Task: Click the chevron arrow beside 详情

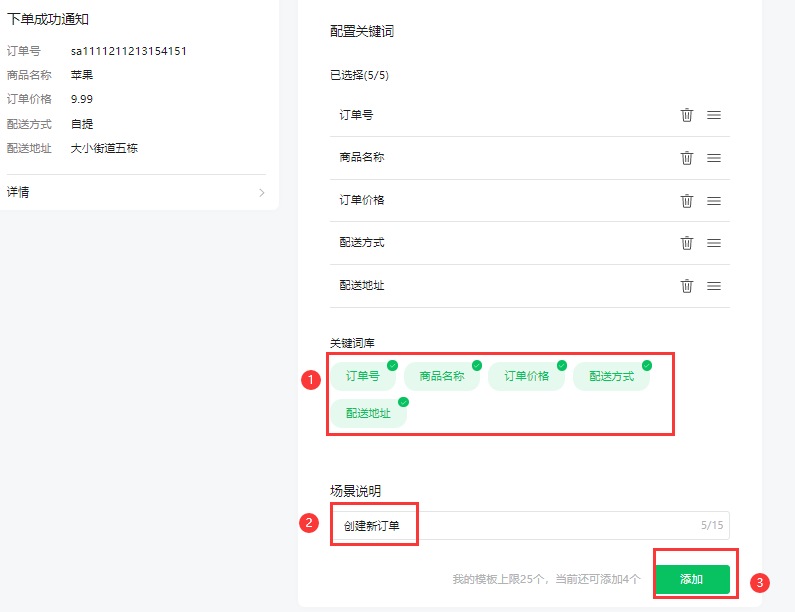Action: click(261, 192)
